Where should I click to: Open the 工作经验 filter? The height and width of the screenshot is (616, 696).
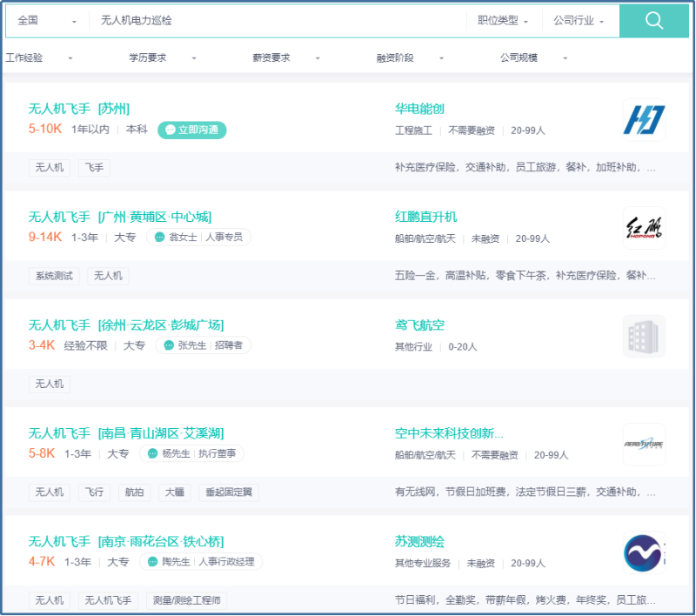39,57
